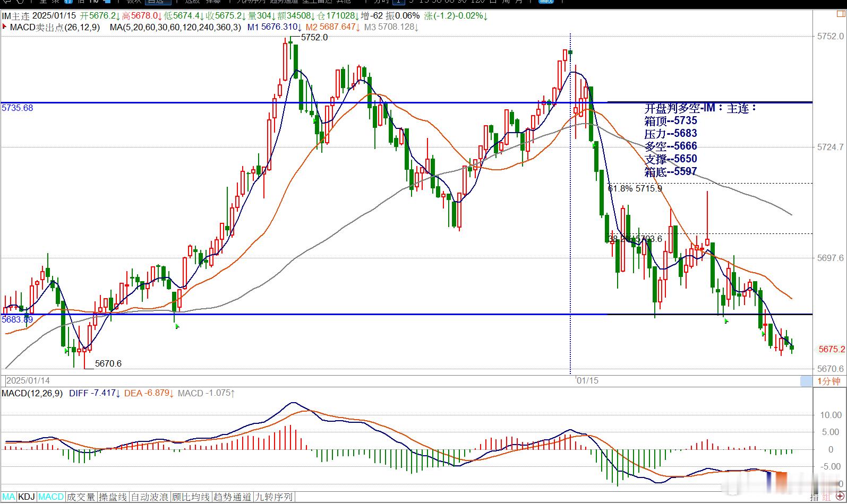Click the red 组 button at bottom right
Screen dimensions: 847x504
tap(827, 497)
